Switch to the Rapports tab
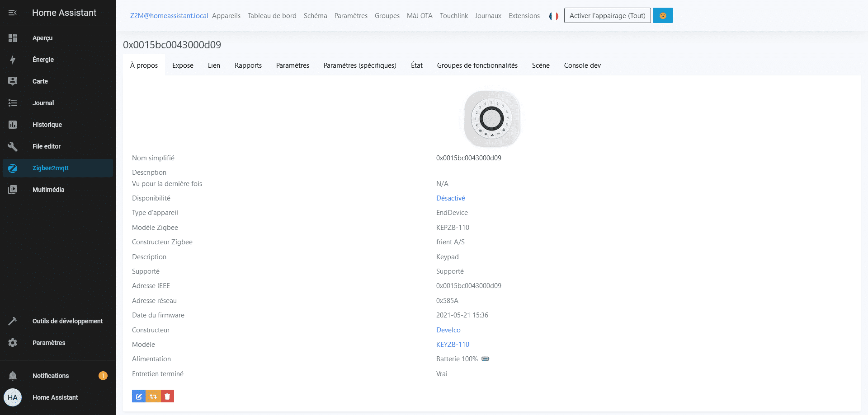Image resolution: width=868 pixels, height=415 pixels. click(248, 65)
